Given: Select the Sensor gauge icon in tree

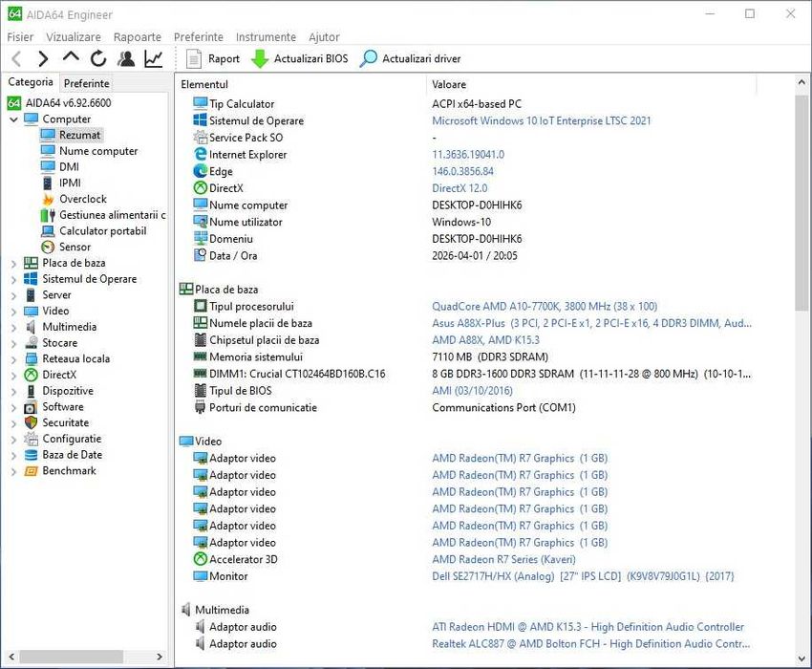Looking at the screenshot, I should (x=48, y=248).
